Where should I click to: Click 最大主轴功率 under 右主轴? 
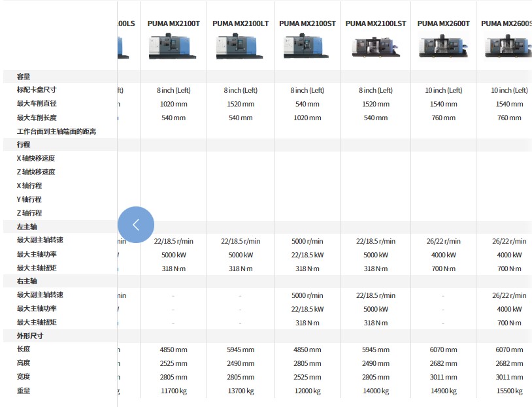click(37, 308)
